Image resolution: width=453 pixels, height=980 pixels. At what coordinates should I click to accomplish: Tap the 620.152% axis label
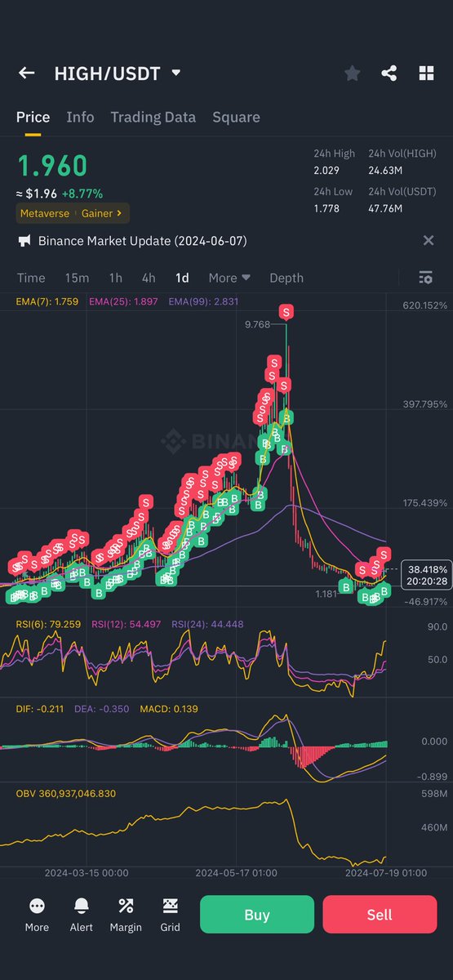pos(425,305)
